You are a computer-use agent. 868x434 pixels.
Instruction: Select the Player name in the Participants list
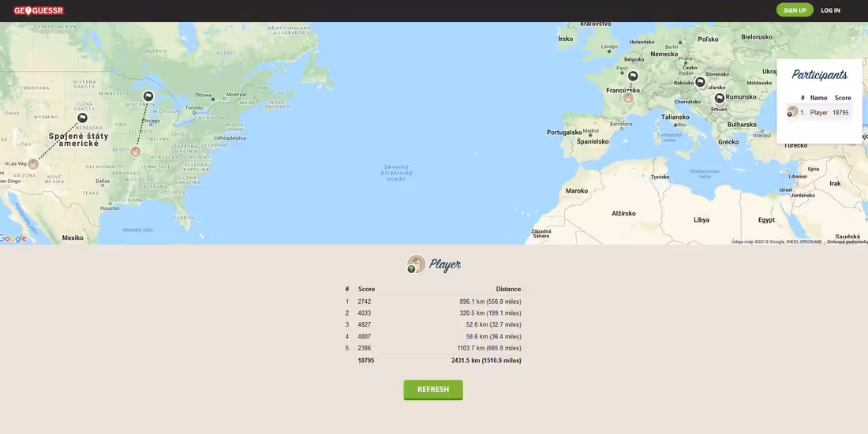(819, 112)
